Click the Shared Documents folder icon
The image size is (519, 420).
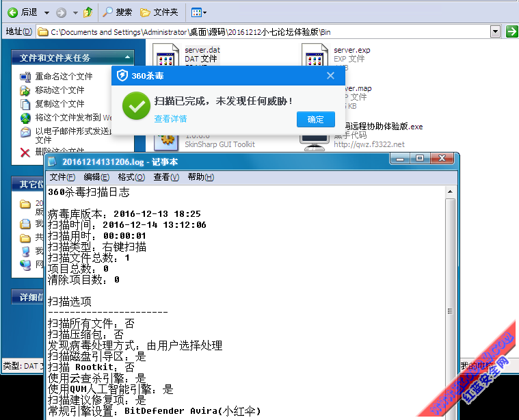pyautogui.click(x=25, y=238)
